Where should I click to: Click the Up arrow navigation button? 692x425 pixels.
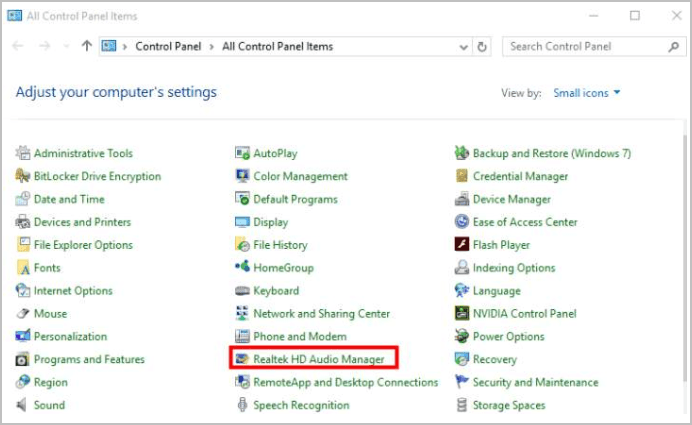87,46
